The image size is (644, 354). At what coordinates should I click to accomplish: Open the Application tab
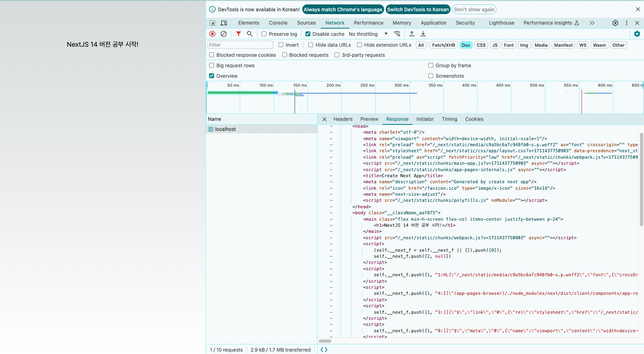coord(434,23)
